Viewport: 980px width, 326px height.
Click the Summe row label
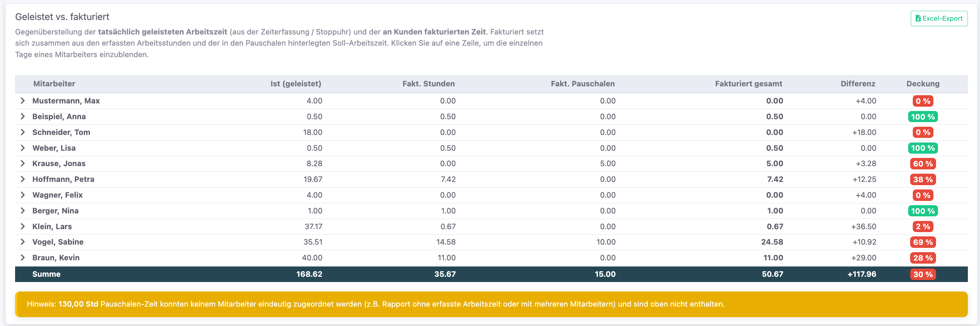pyautogui.click(x=46, y=274)
